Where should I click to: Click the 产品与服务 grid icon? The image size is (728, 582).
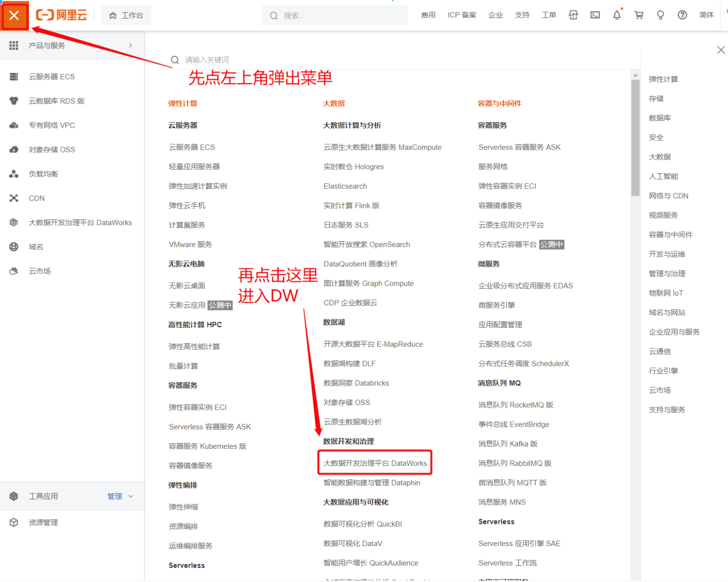pyautogui.click(x=14, y=46)
